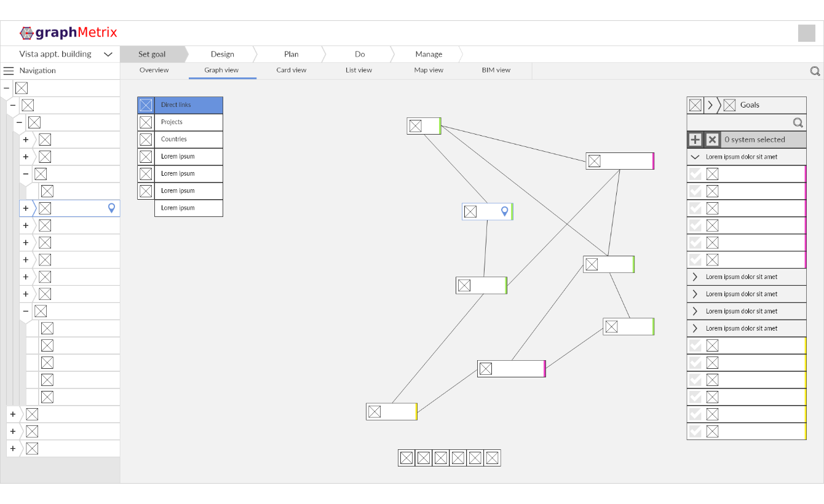Viewport: 824px width, 504px height.
Task: Click the X button beside system selected
Action: pos(712,140)
